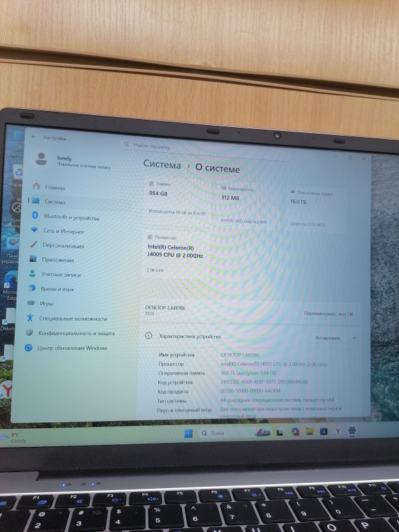This screenshot has width=399, height=532.
Task: Click the Код продукта value 00330-50000-00000-AAOEM
Action: pos(251,391)
